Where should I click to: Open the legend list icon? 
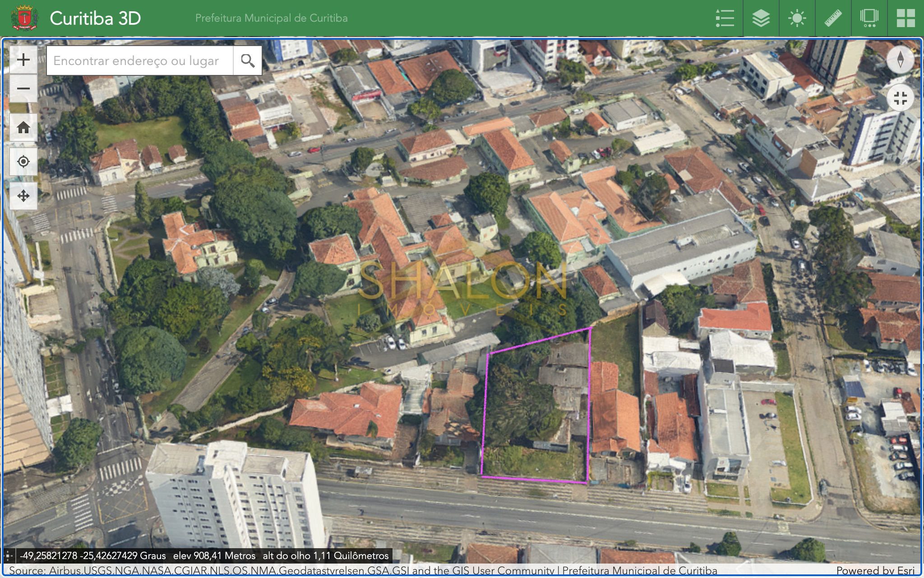coord(725,19)
